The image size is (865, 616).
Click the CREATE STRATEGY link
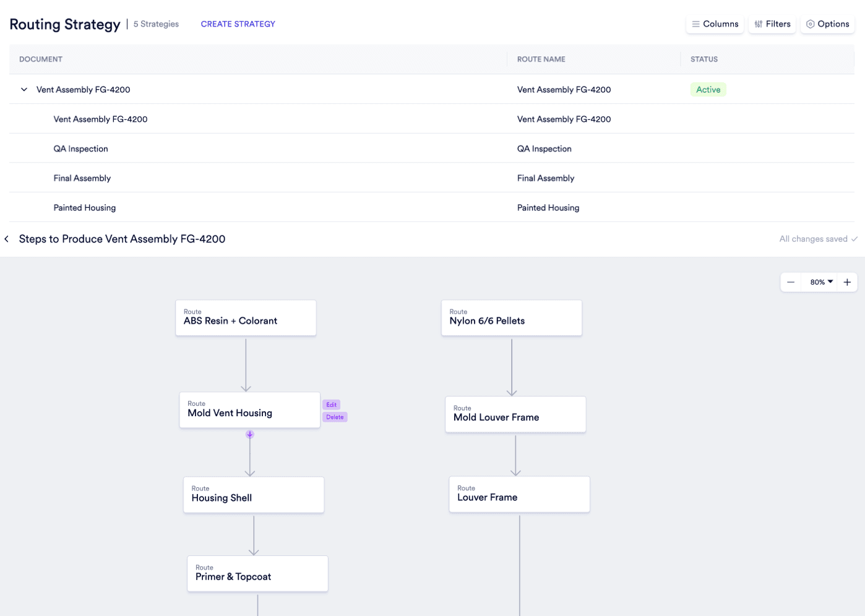pyautogui.click(x=238, y=24)
